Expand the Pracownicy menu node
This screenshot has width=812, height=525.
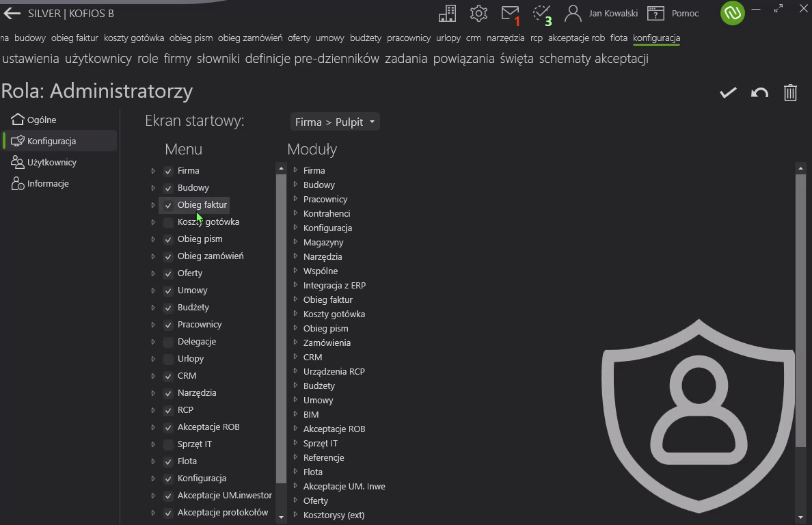[x=153, y=325]
